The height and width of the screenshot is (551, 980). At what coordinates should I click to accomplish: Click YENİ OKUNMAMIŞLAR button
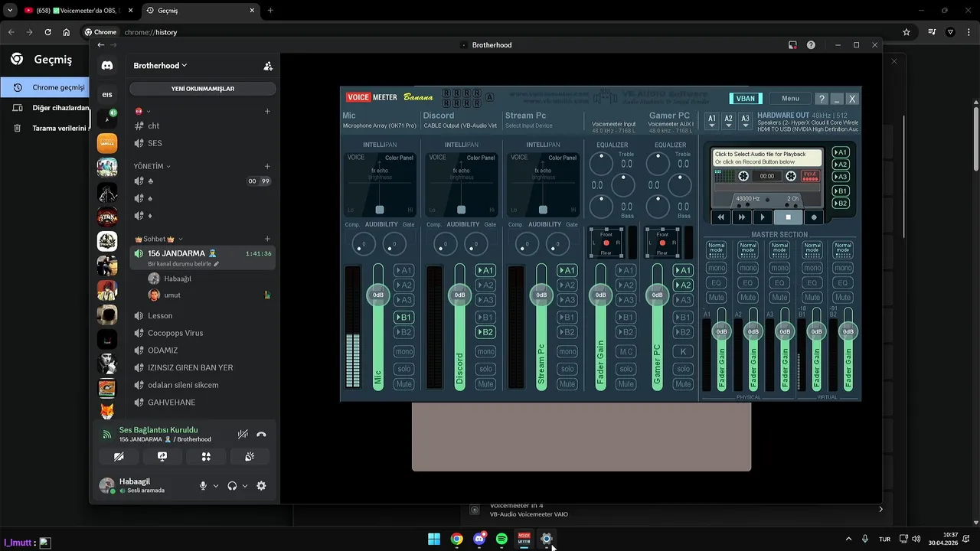point(203,89)
